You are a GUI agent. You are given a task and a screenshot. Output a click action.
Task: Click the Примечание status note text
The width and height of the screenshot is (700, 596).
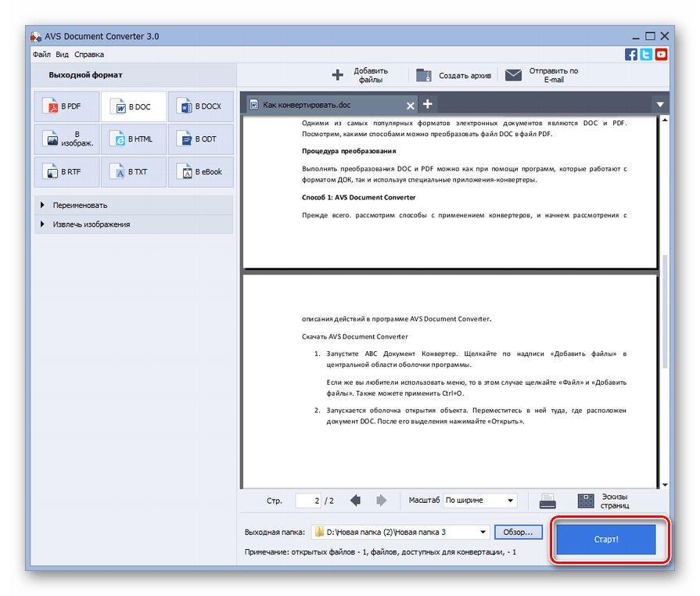point(380,552)
